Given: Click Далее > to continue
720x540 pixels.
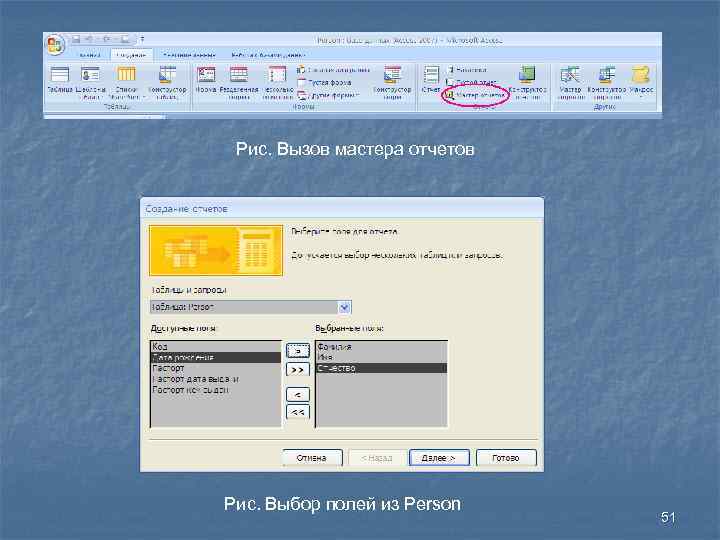Looking at the screenshot, I should pos(439,458).
